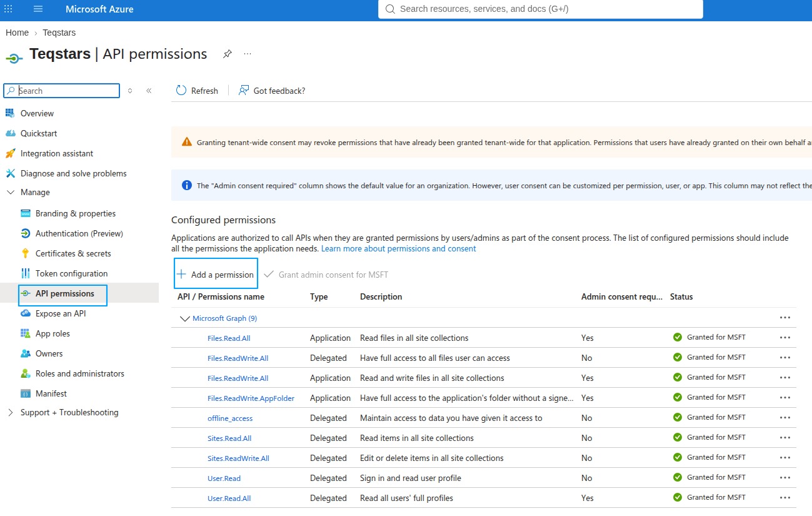This screenshot has height=516, width=812.
Task: Click the Integration assistant rocket icon
Action: click(10, 153)
